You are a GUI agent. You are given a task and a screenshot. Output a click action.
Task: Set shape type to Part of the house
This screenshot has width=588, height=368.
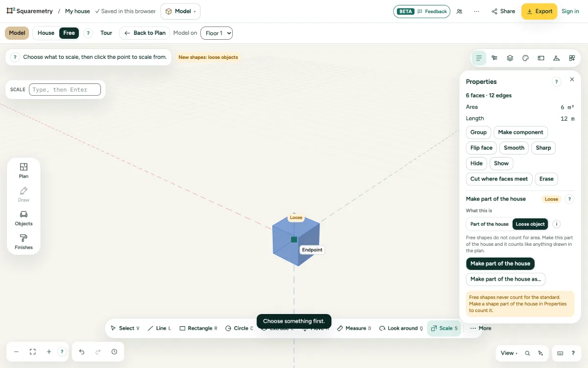click(490, 224)
